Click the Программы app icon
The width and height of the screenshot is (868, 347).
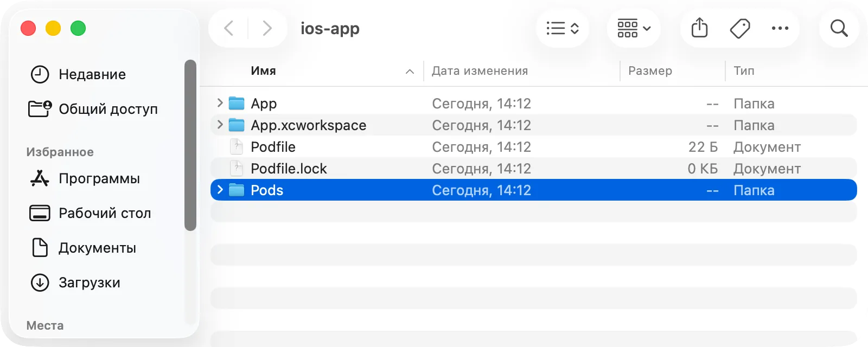(40, 178)
